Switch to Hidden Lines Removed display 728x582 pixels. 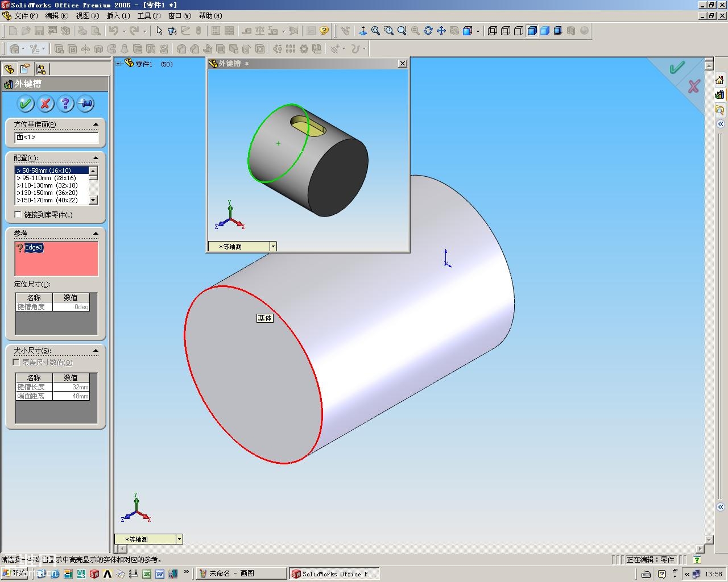coord(519,31)
